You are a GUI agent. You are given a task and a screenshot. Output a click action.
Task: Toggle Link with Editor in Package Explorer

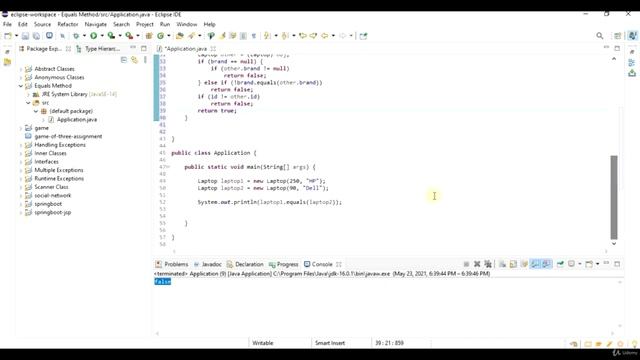[x=134, y=60]
